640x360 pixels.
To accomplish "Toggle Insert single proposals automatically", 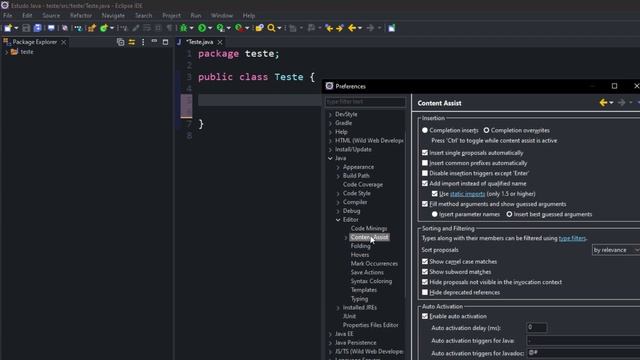I will (x=425, y=153).
